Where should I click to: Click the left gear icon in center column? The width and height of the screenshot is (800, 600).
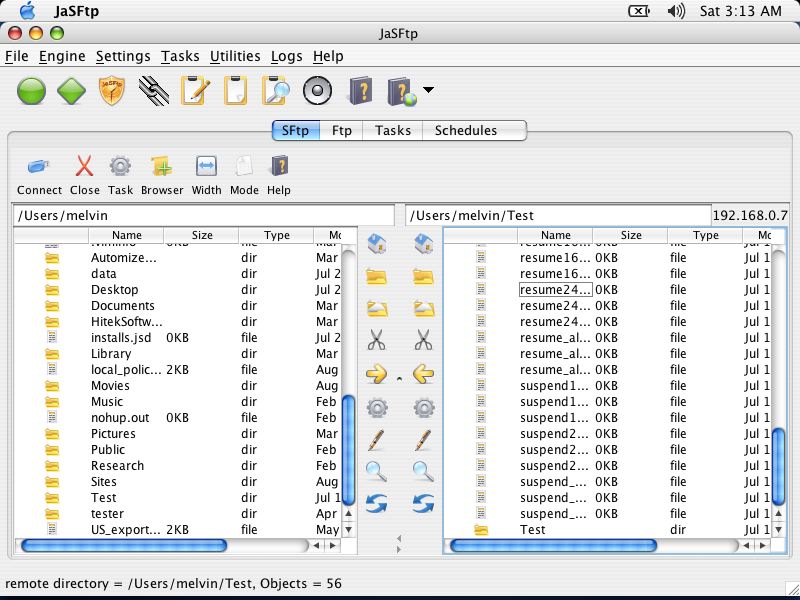click(377, 408)
